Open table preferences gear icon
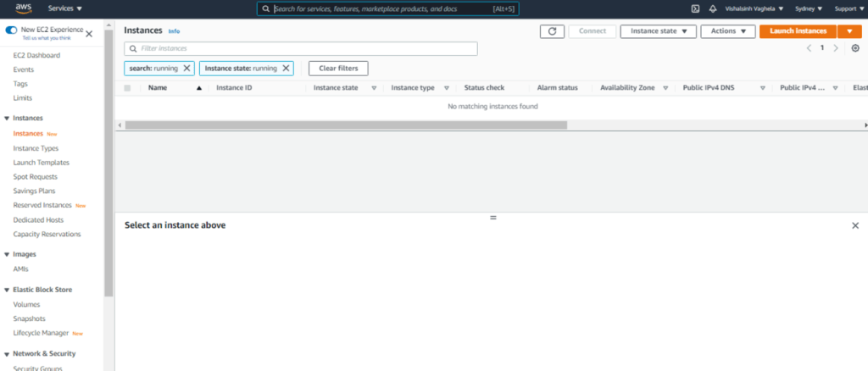 point(854,48)
